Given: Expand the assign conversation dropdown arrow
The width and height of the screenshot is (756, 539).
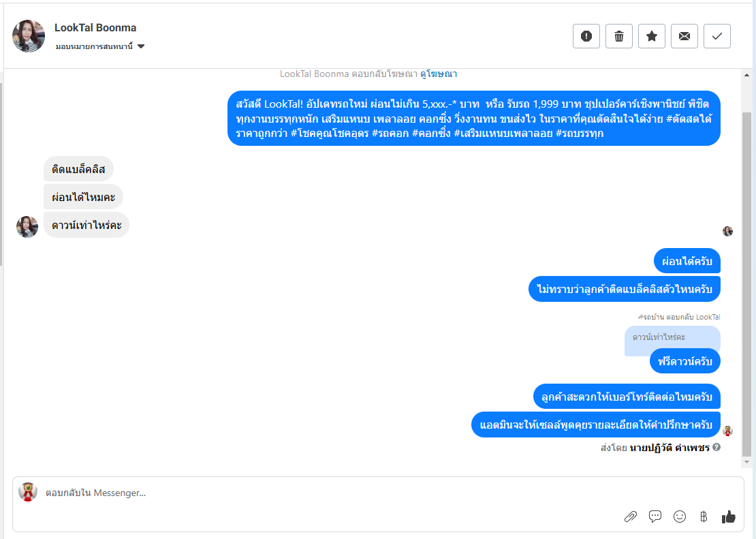Looking at the screenshot, I should coord(141,46).
